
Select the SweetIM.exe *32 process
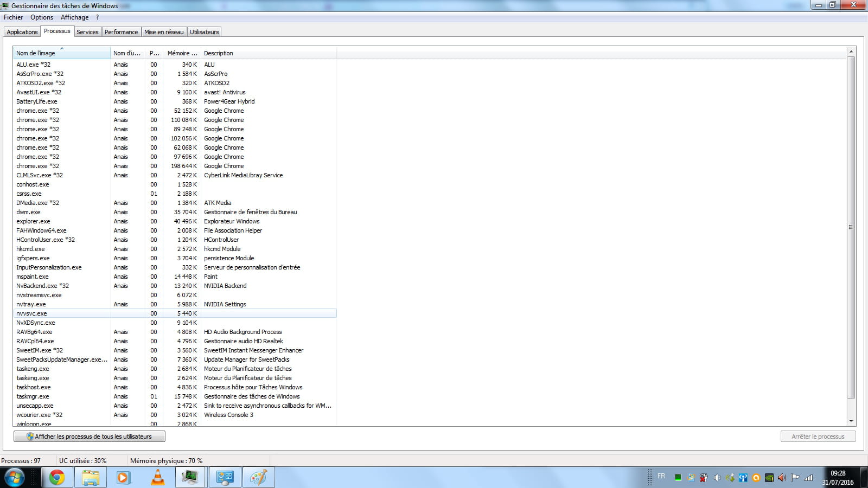[175, 350]
